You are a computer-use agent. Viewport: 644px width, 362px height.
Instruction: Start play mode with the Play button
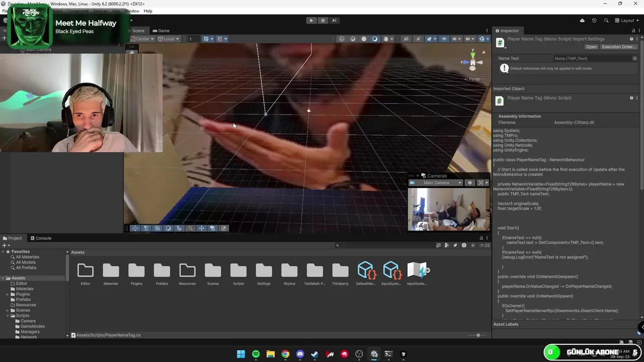(x=311, y=21)
